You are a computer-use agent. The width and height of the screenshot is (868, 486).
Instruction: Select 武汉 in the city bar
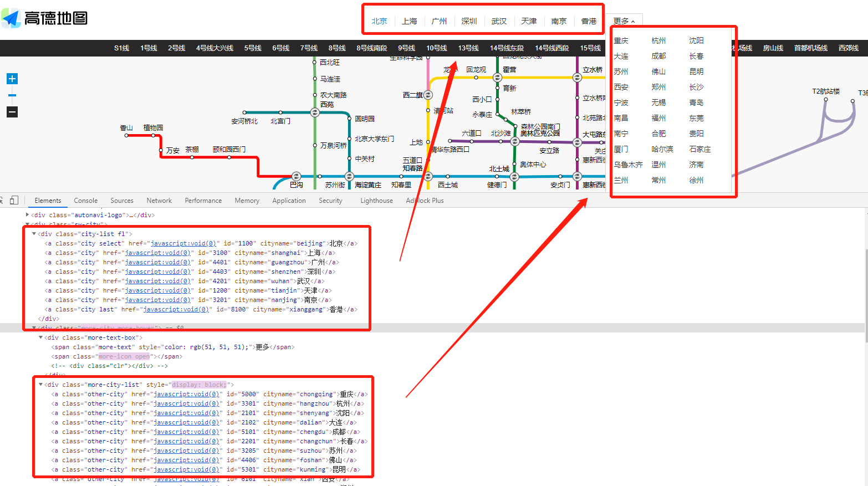pyautogui.click(x=499, y=21)
